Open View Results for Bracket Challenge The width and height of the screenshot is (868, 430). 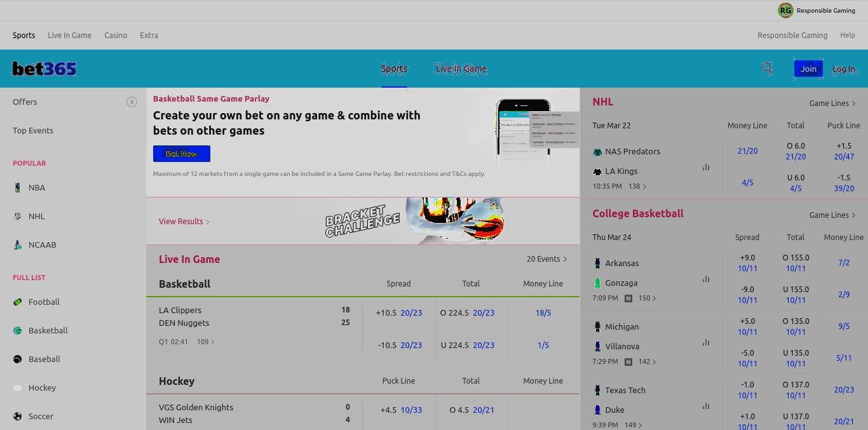tap(184, 221)
